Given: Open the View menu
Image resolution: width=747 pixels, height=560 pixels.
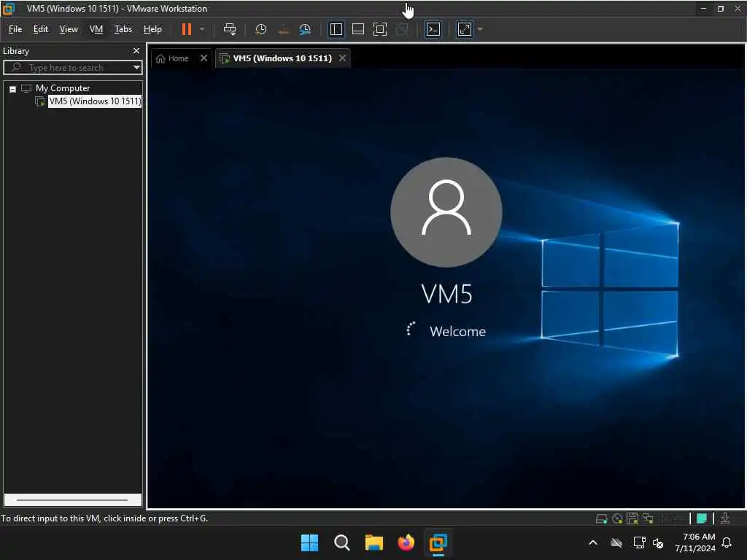Looking at the screenshot, I should [x=69, y=29].
